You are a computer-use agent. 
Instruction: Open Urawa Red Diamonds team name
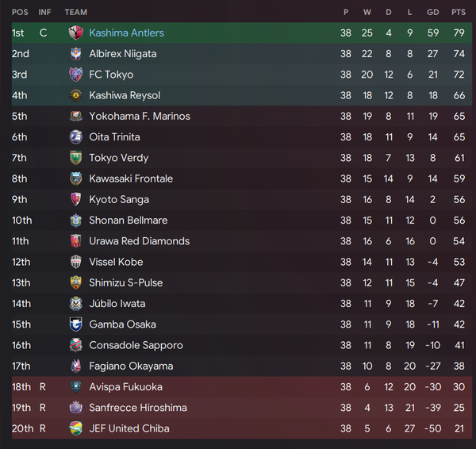coord(140,241)
